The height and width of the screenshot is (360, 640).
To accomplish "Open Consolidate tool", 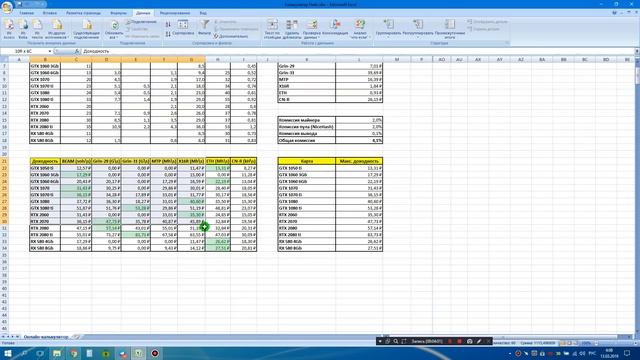I will click(335, 28).
